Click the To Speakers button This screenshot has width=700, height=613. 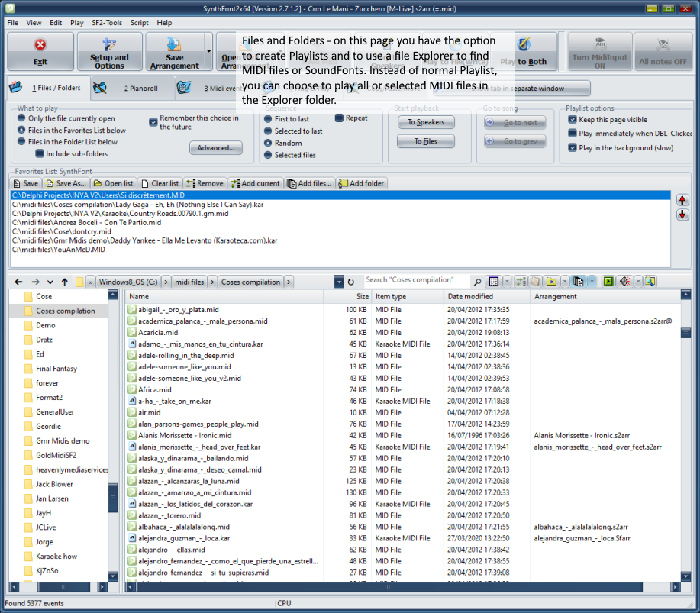point(426,122)
